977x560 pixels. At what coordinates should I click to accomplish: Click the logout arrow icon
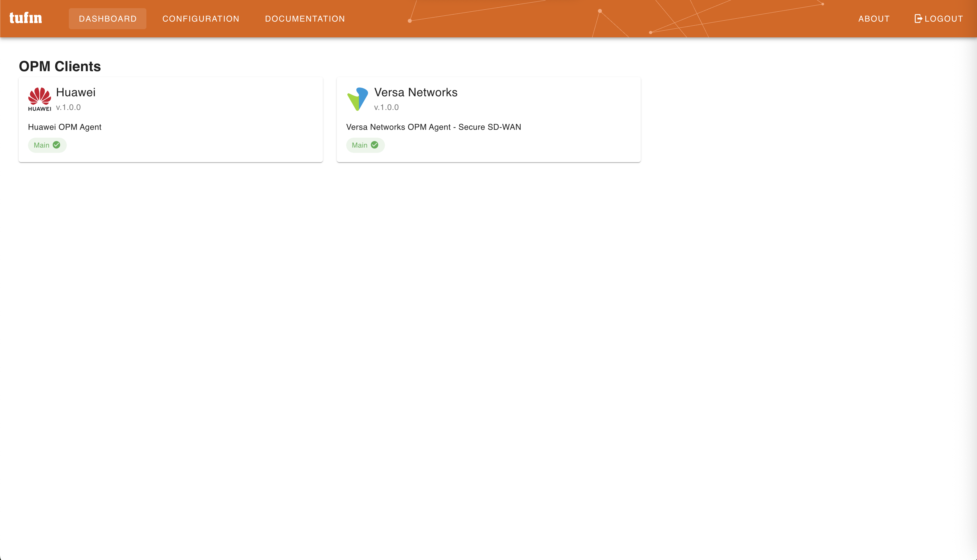click(x=918, y=18)
